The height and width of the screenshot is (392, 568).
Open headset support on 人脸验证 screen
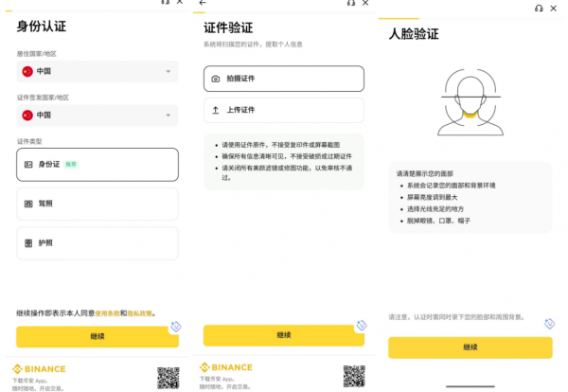[539, 9]
